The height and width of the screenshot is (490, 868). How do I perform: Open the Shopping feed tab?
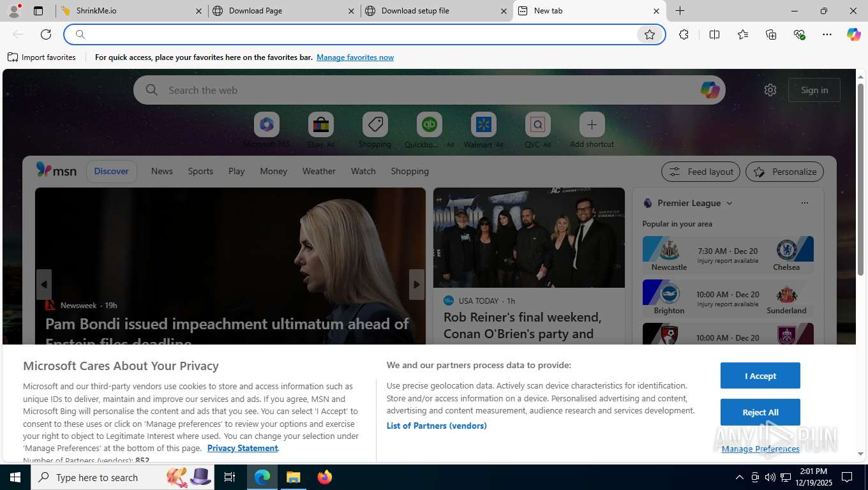(410, 171)
